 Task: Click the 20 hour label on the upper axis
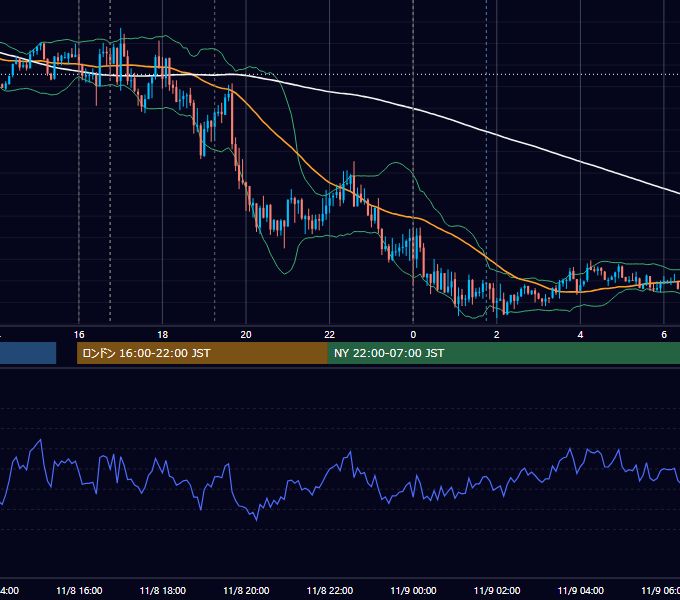[x=246, y=335]
